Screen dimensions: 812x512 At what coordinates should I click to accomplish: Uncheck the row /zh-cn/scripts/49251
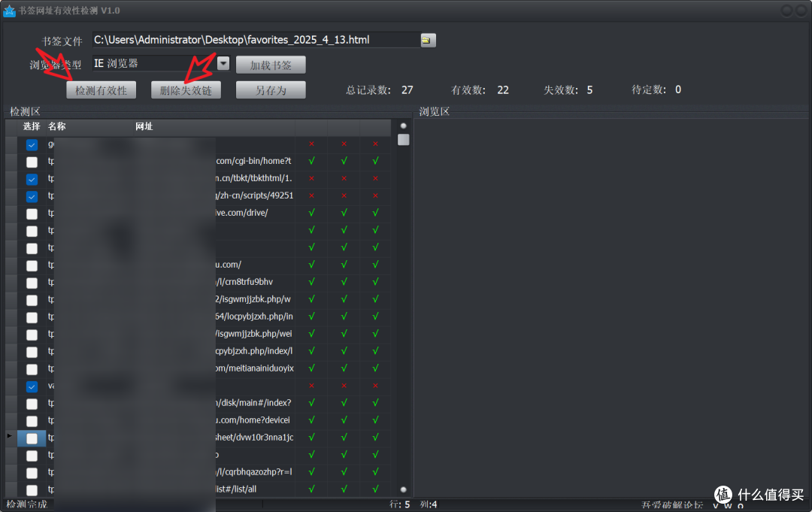click(32, 197)
